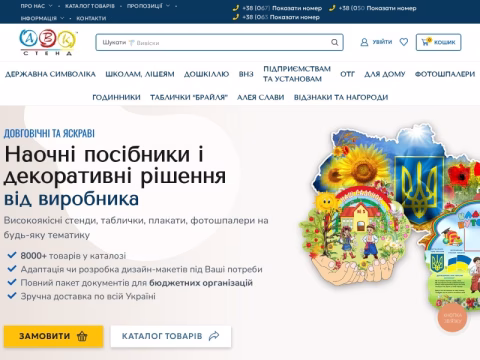
Task: Open the wishlist heart icon
Action: (404, 42)
